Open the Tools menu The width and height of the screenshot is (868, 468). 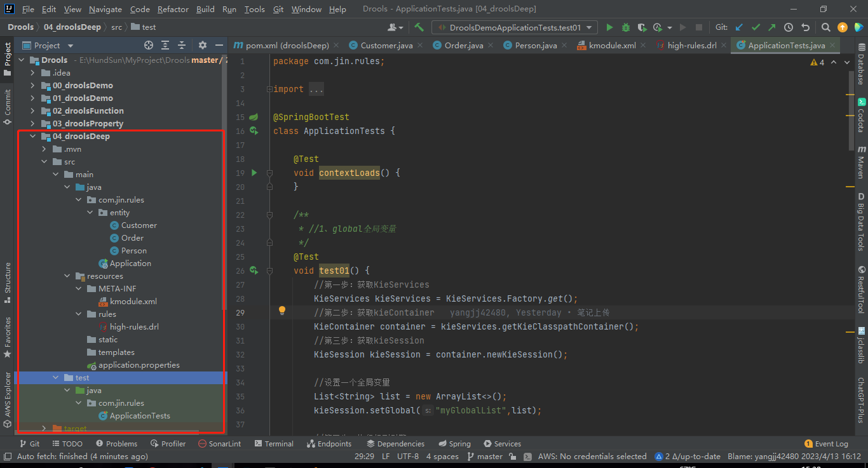click(254, 10)
